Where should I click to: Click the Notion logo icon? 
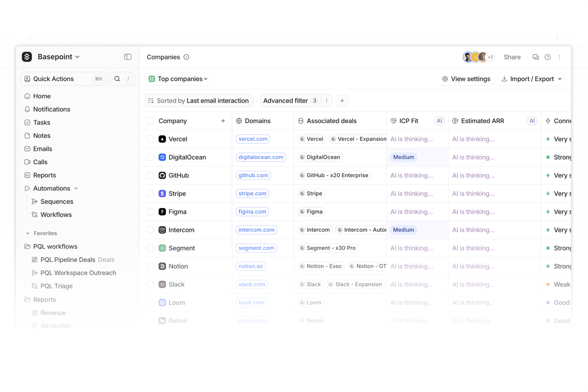(162, 266)
